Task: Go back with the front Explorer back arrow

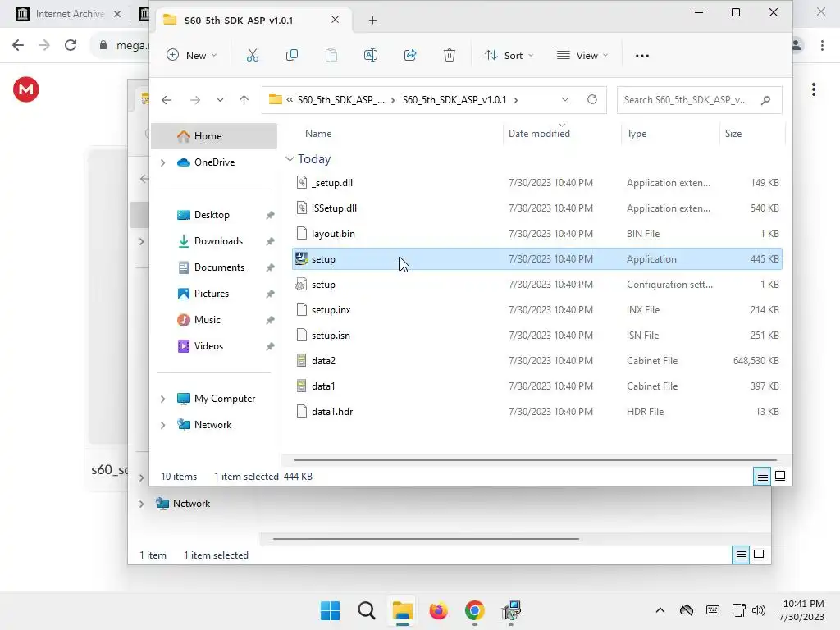Action: (167, 100)
